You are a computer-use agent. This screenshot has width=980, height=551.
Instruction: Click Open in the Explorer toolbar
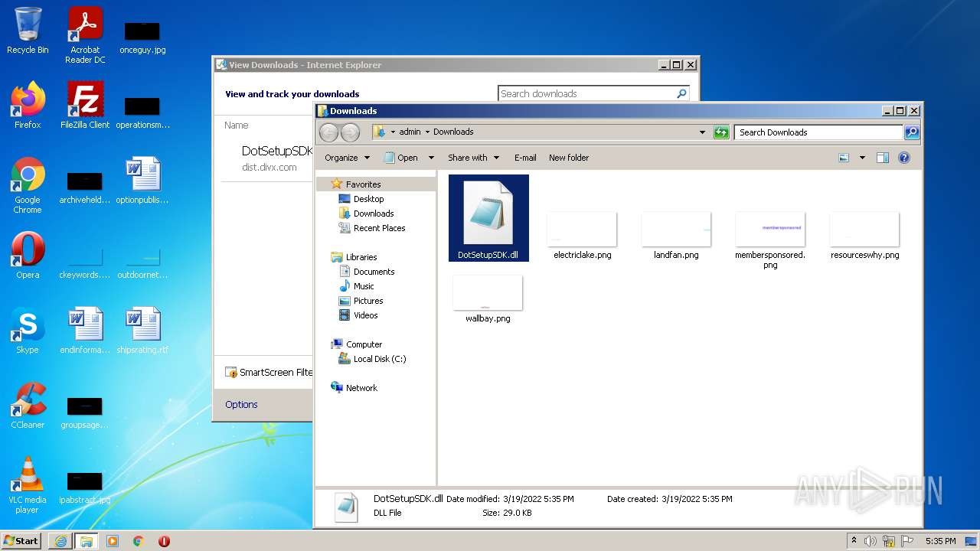[401, 158]
